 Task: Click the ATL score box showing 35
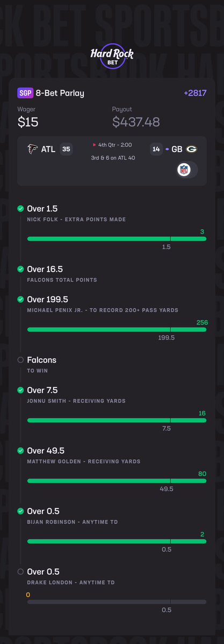(66, 149)
